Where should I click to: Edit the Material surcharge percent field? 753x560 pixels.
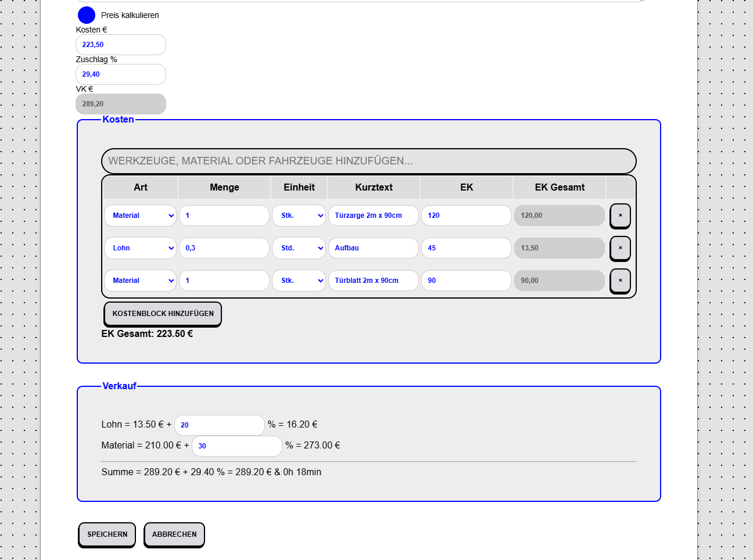pyautogui.click(x=237, y=446)
